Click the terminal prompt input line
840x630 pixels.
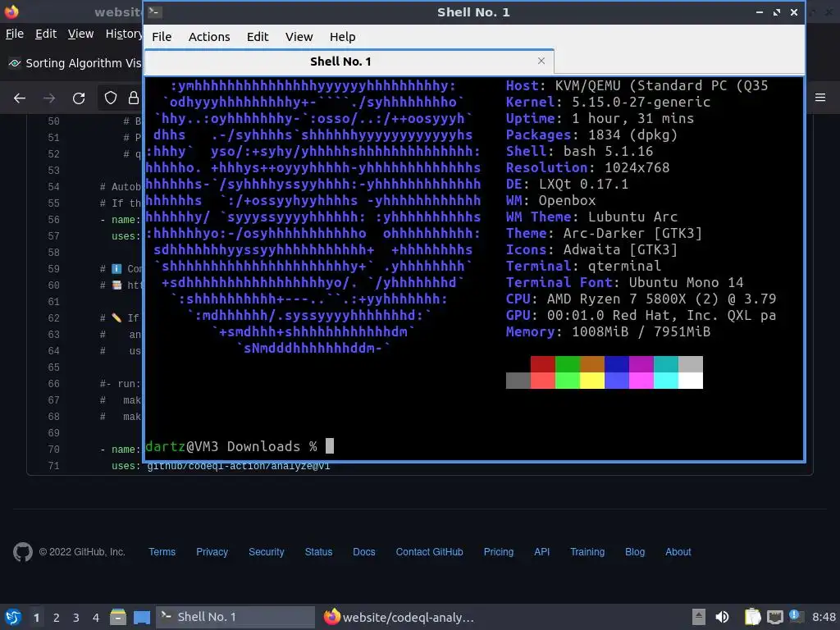pos(474,446)
